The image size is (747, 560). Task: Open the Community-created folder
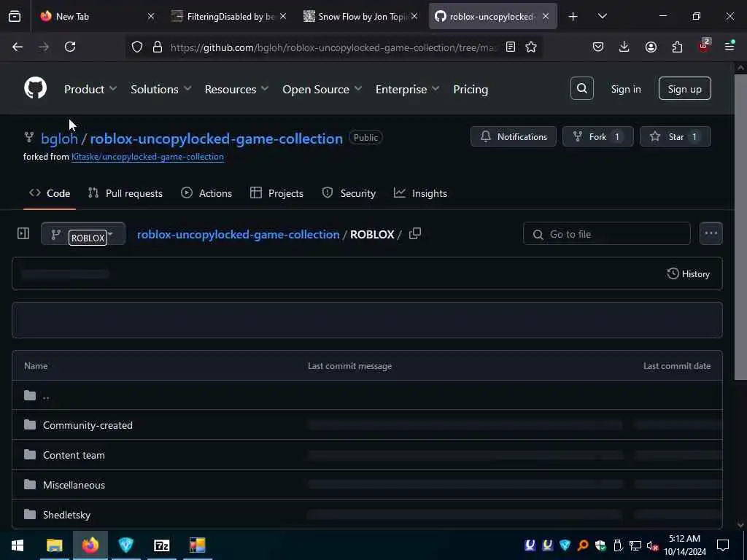(88, 425)
